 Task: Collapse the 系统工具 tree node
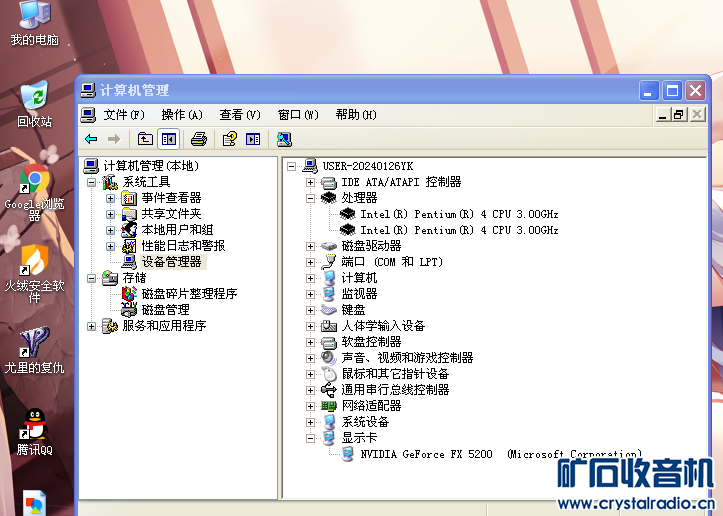click(91, 182)
